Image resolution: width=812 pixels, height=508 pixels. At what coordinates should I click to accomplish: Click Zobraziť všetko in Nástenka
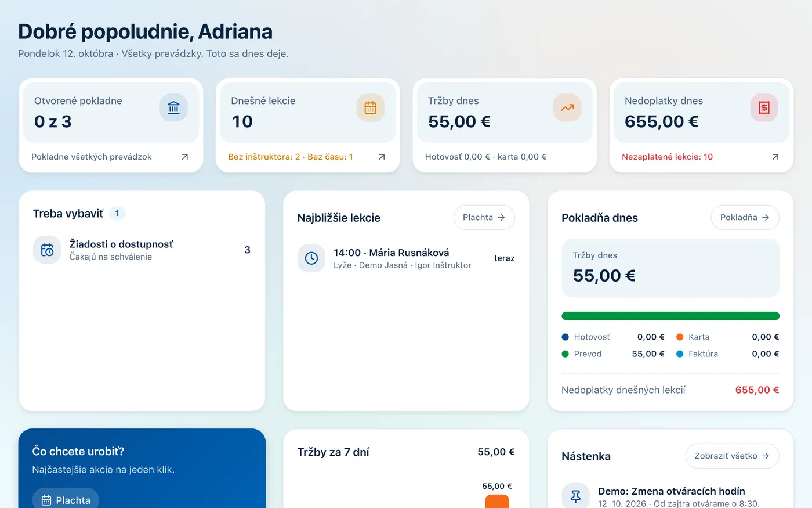[732, 456]
